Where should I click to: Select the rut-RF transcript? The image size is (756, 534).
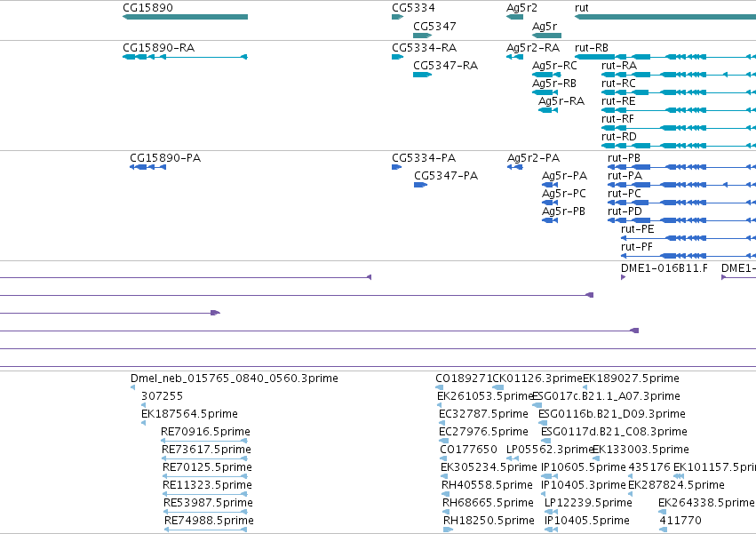coord(679,128)
